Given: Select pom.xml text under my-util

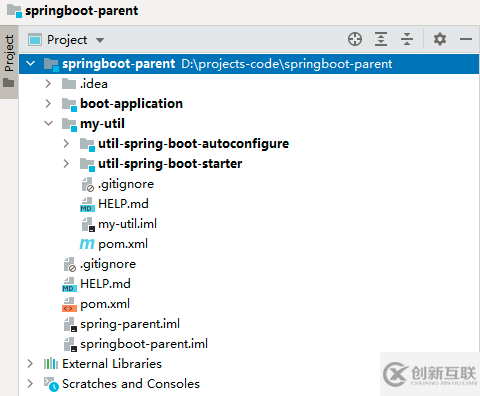Looking at the screenshot, I should coord(123,244).
